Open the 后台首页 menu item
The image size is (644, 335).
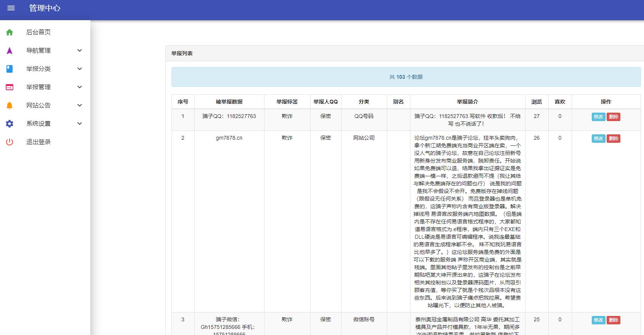[38, 32]
